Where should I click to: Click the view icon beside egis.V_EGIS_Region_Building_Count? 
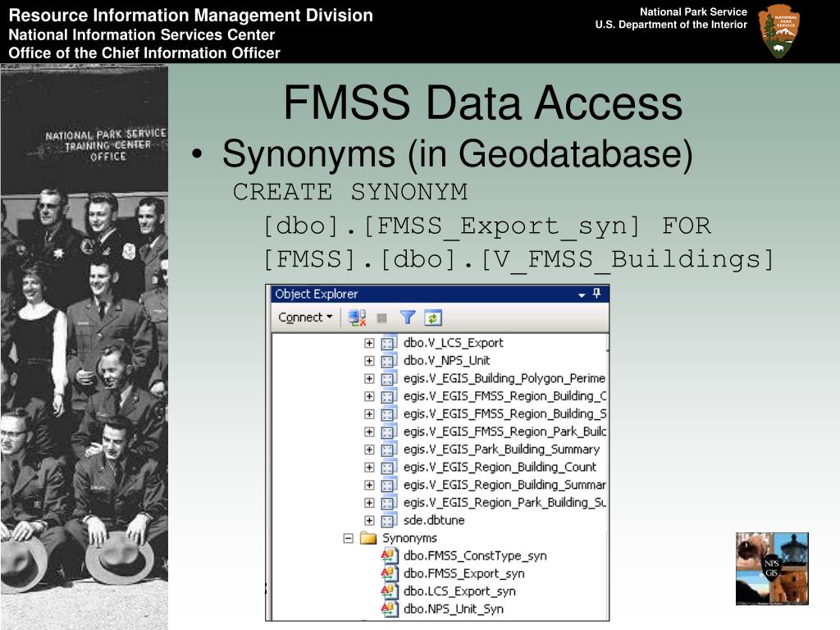click(x=388, y=467)
